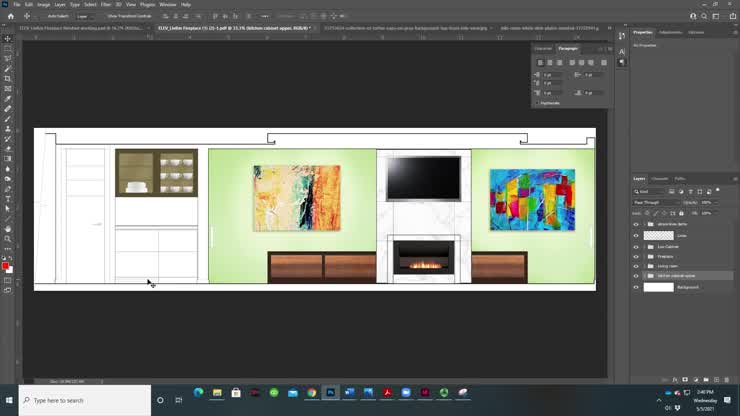Select the Spot Healing Brush tool
The height and width of the screenshot is (416, 740).
[x=8, y=109]
